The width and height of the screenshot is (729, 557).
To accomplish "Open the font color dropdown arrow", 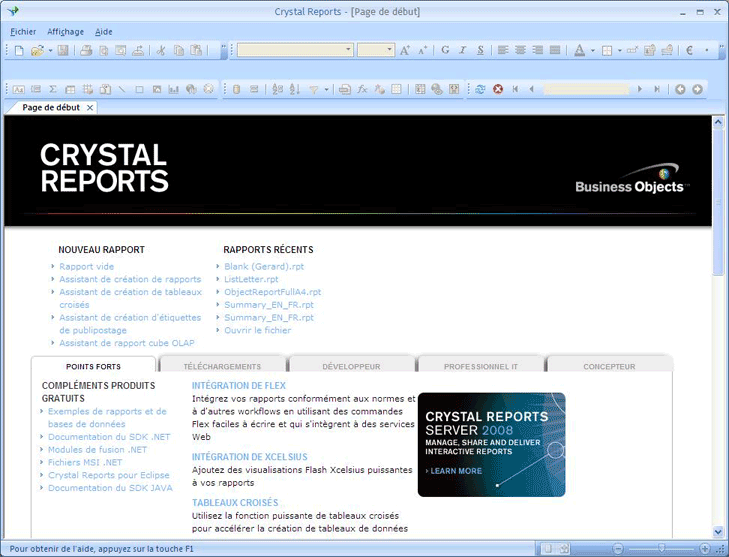I will click(x=592, y=50).
